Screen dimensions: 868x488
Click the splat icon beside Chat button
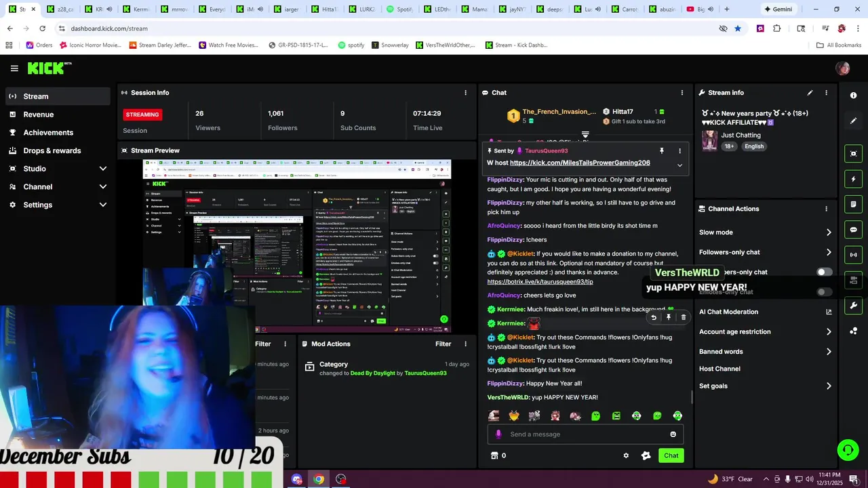(646, 455)
